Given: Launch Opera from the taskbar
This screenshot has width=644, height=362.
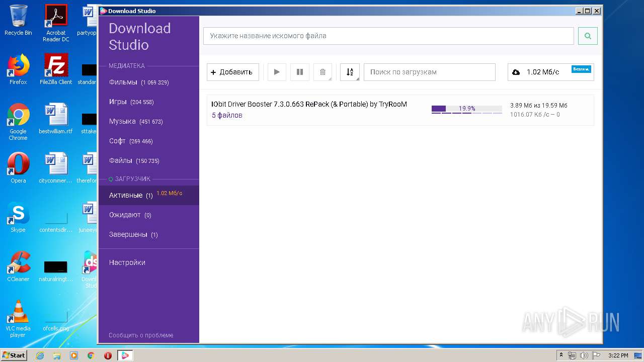Looking at the screenshot, I should (108, 355).
